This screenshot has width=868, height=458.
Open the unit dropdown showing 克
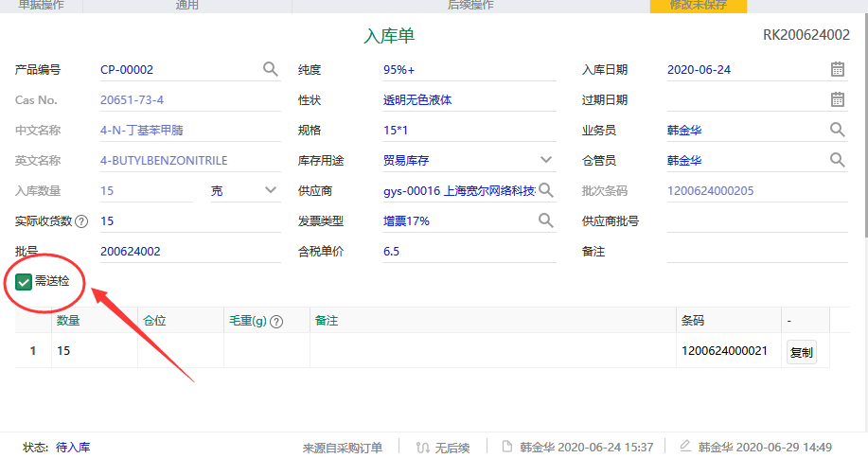pos(270,190)
